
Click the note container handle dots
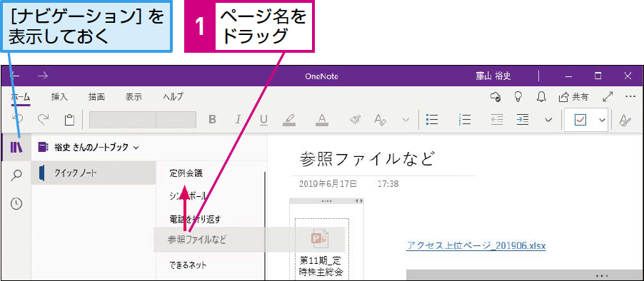[326, 201]
